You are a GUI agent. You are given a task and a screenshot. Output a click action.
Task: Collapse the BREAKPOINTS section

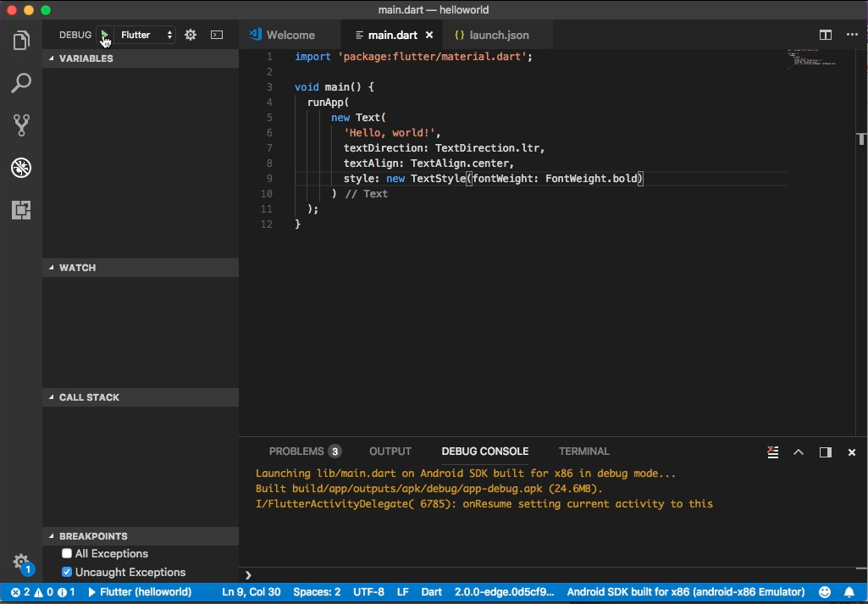(141, 536)
